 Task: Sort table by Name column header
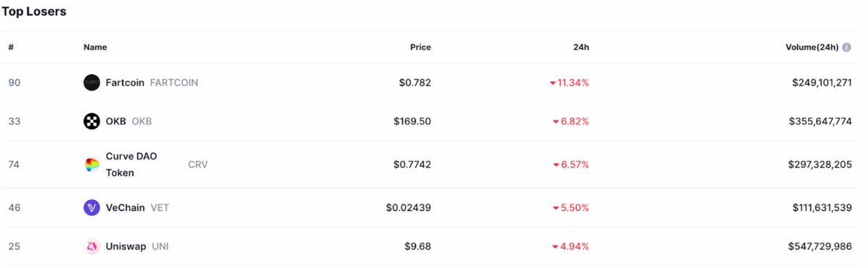tap(95, 47)
